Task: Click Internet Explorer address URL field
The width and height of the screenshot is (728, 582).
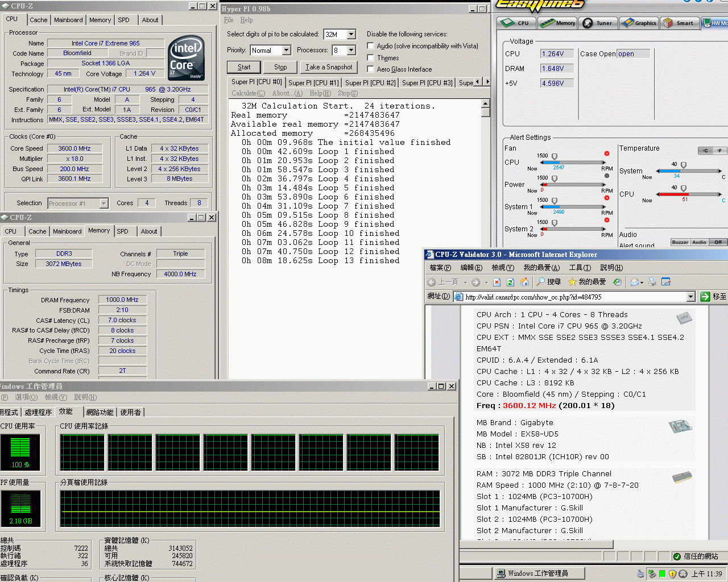Action: pyautogui.click(x=574, y=297)
